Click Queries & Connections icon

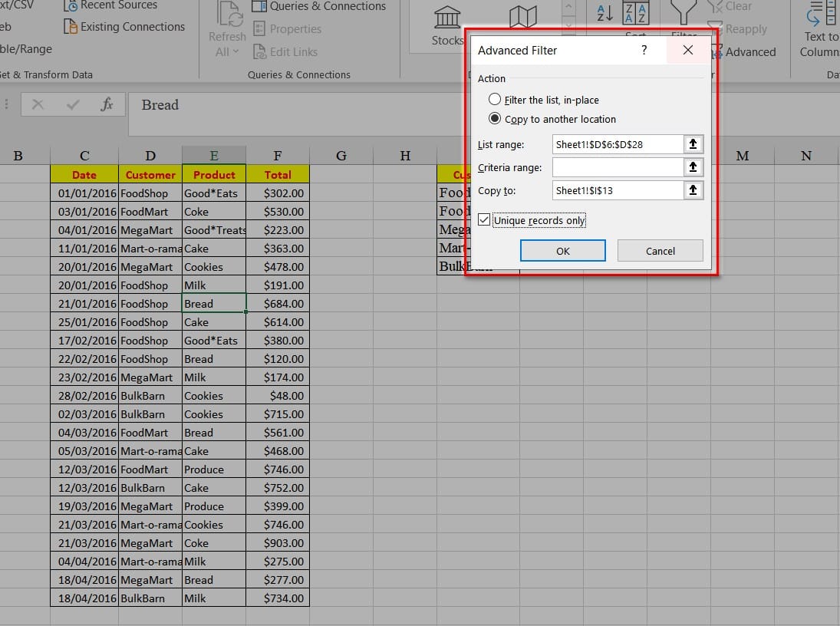(x=260, y=6)
